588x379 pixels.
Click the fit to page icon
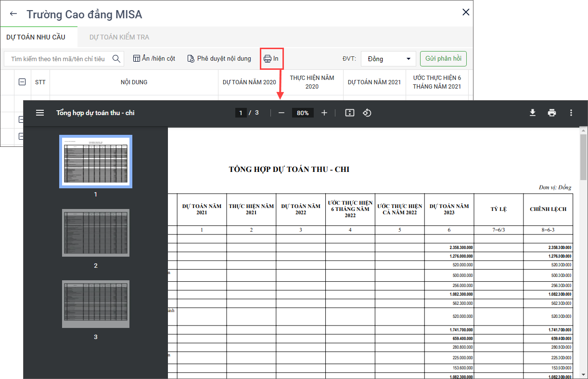point(350,113)
